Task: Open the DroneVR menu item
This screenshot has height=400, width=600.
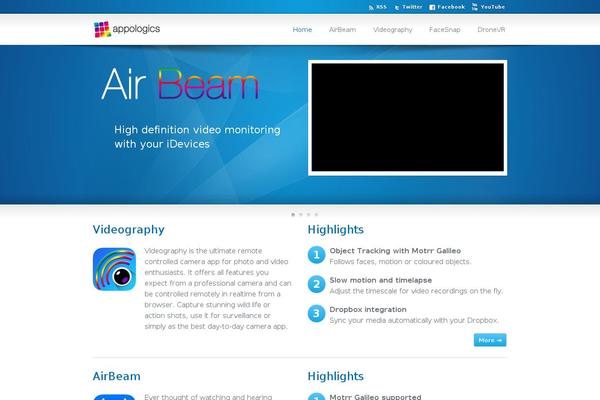Action: coord(491,29)
